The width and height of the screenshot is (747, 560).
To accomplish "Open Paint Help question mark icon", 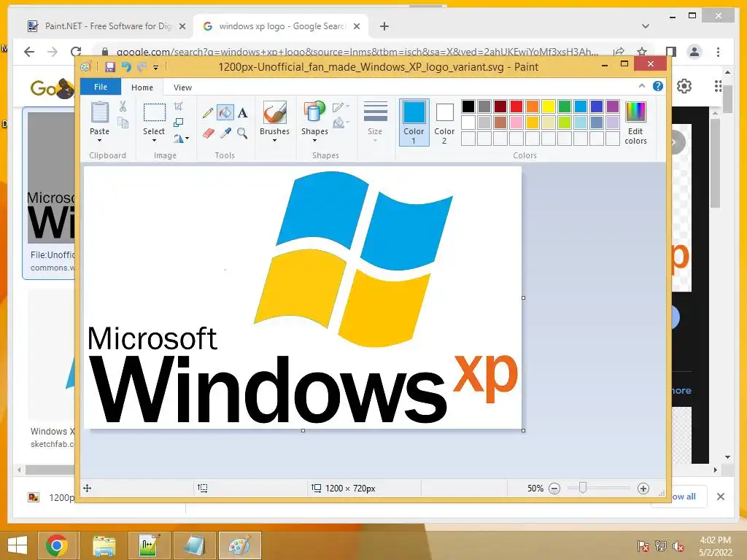I will (658, 86).
